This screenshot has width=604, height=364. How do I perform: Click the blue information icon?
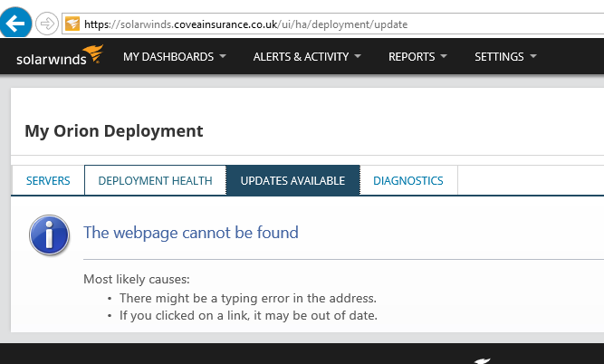[49, 235]
